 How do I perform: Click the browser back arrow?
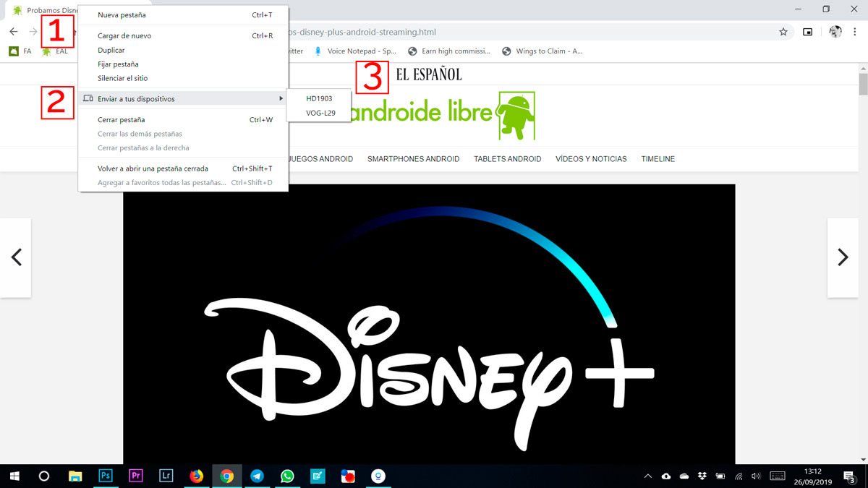point(14,32)
